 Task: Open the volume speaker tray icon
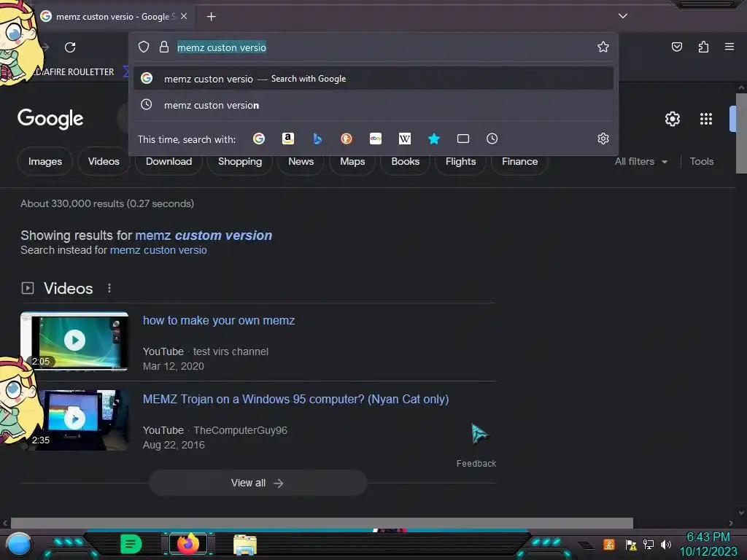[x=666, y=544]
